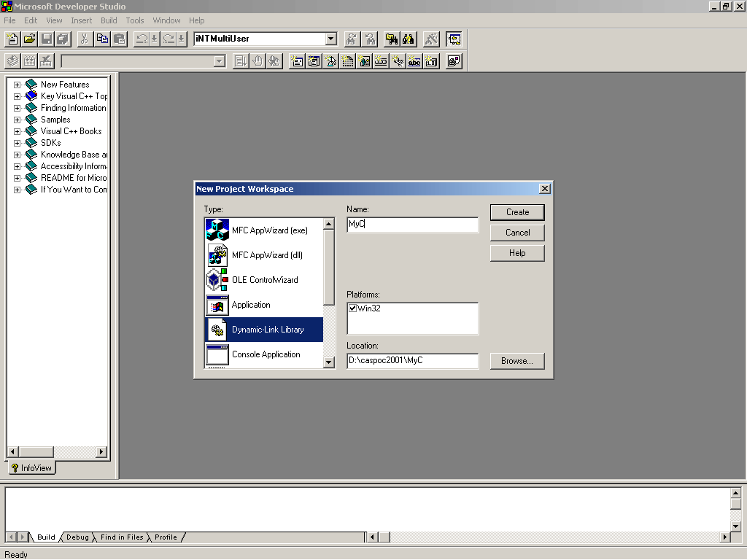The height and width of the screenshot is (560, 747).
Task: Click the Location path input field
Action: coord(413,360)
